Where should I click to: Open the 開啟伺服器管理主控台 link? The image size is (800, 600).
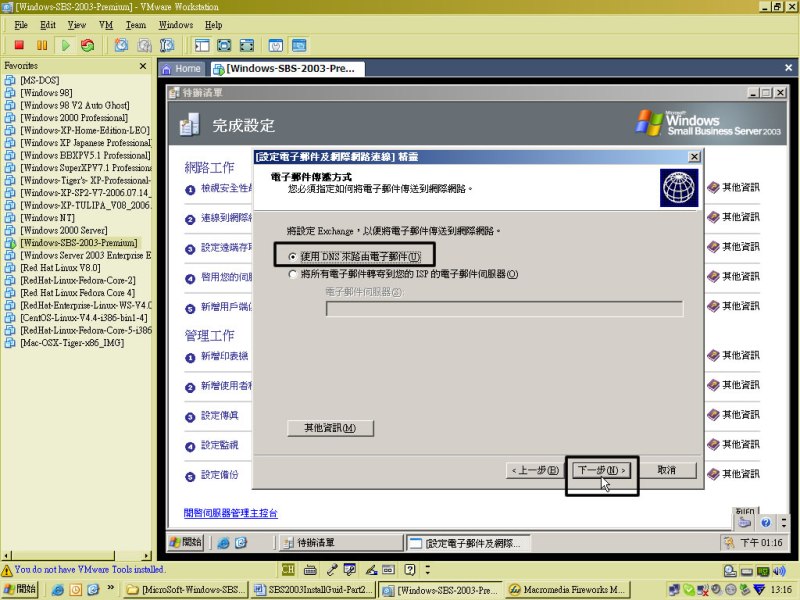[231, 513]
